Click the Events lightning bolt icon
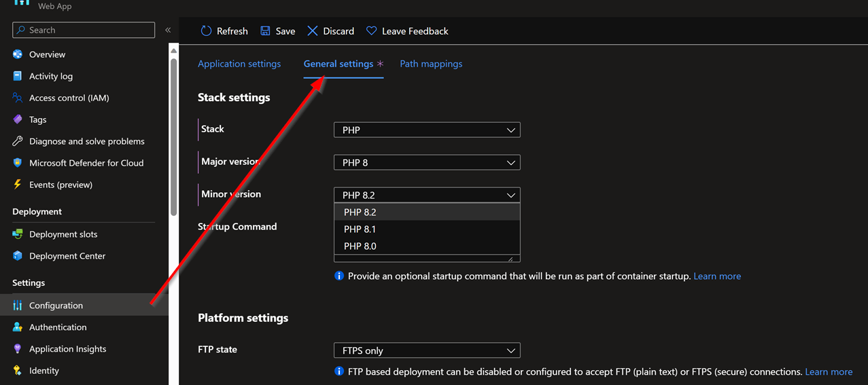Image resolution: width=868 pixels, height=385 pixels. coord(18,185)
